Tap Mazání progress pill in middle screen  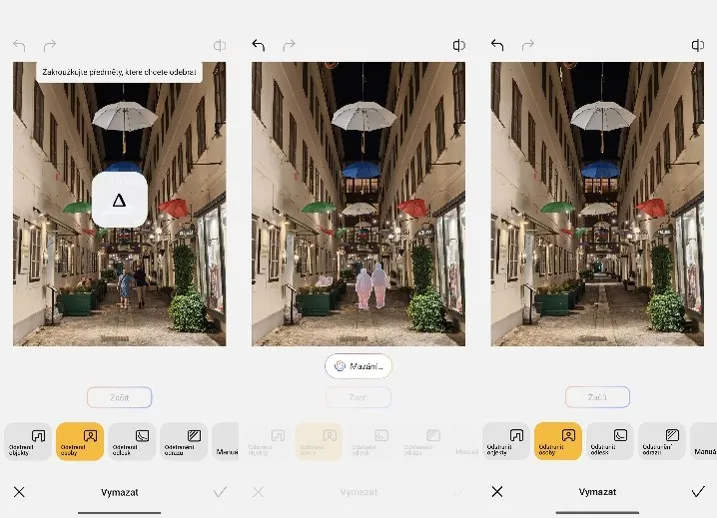pos(358,366)
